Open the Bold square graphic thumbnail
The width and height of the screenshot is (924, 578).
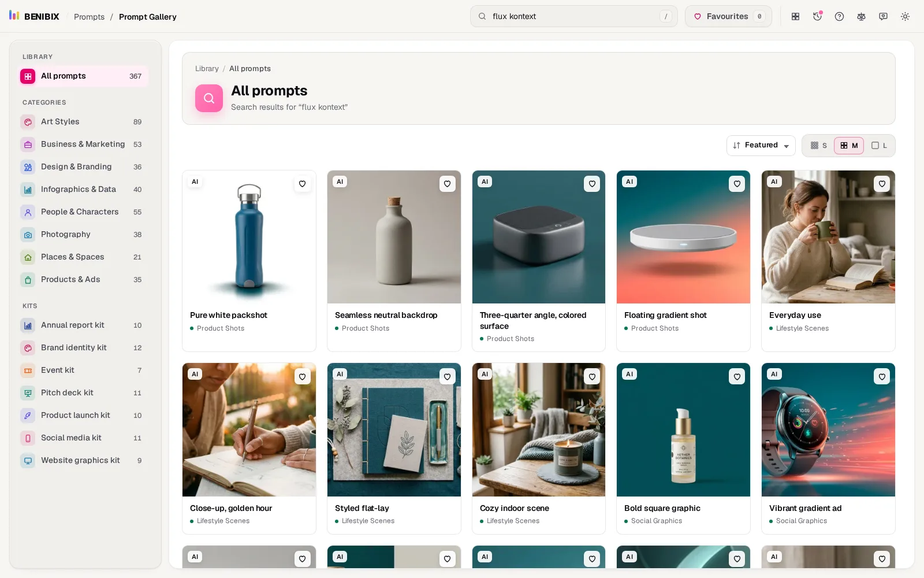click(x=683, y=430)
